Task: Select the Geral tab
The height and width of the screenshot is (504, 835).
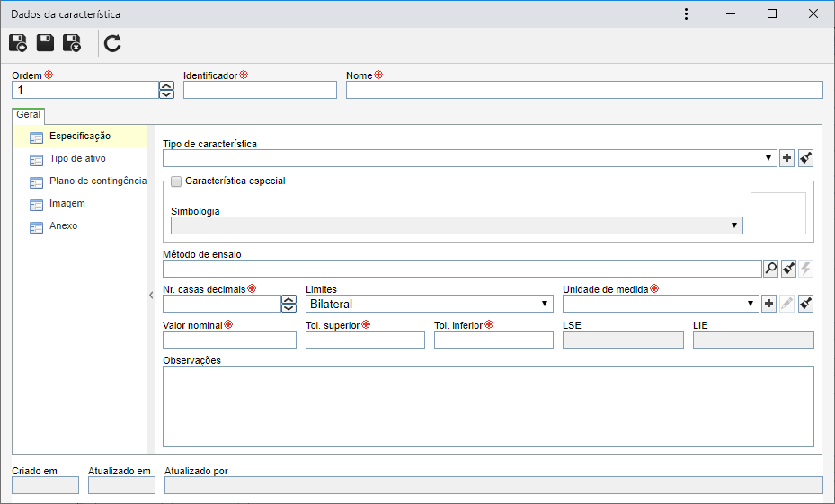Action: (28, 114)
